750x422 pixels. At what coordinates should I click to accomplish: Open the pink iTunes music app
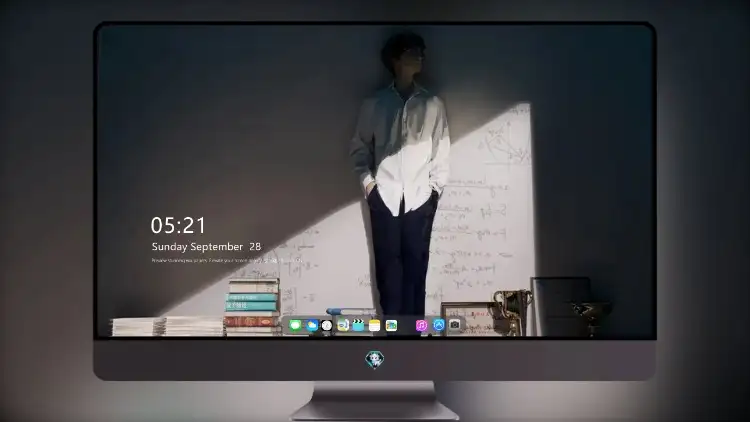421,325
